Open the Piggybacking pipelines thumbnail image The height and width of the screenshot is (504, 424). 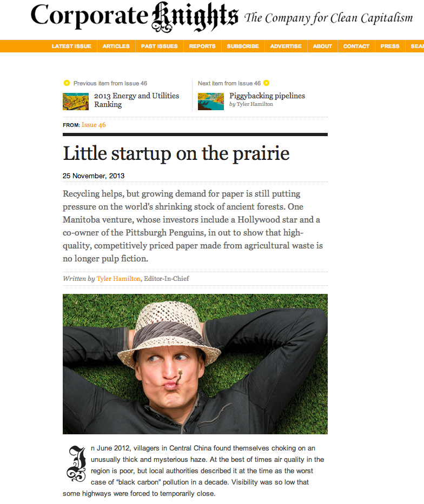[x=211, y=101]
